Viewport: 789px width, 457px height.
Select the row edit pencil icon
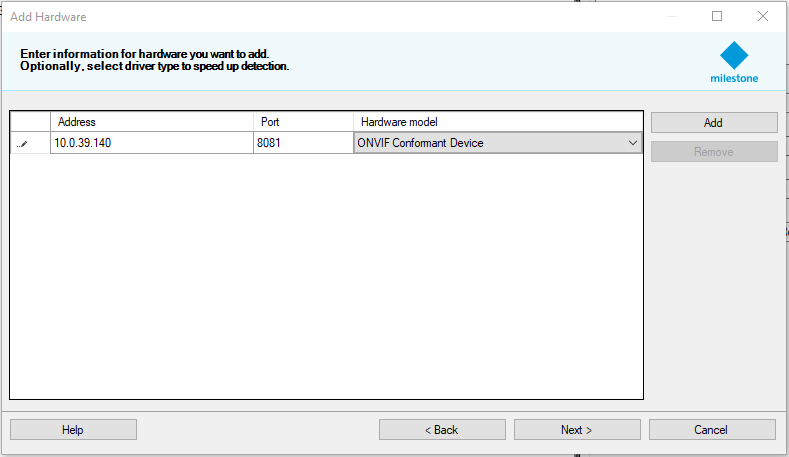click(22, 144)
